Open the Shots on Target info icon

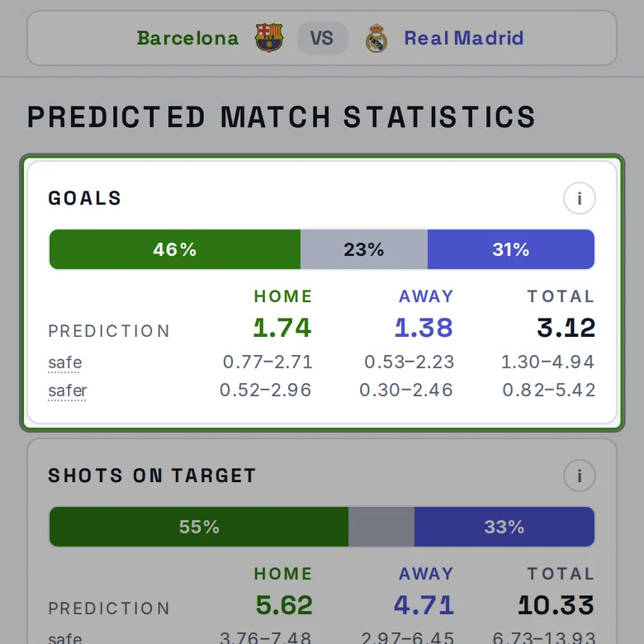[579, 476]
